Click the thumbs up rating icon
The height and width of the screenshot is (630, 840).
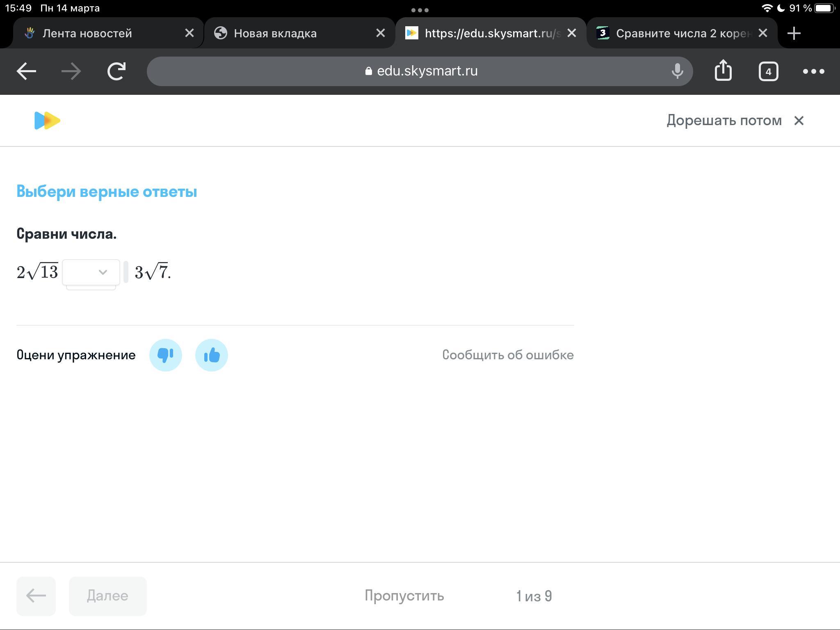[212, 355]
